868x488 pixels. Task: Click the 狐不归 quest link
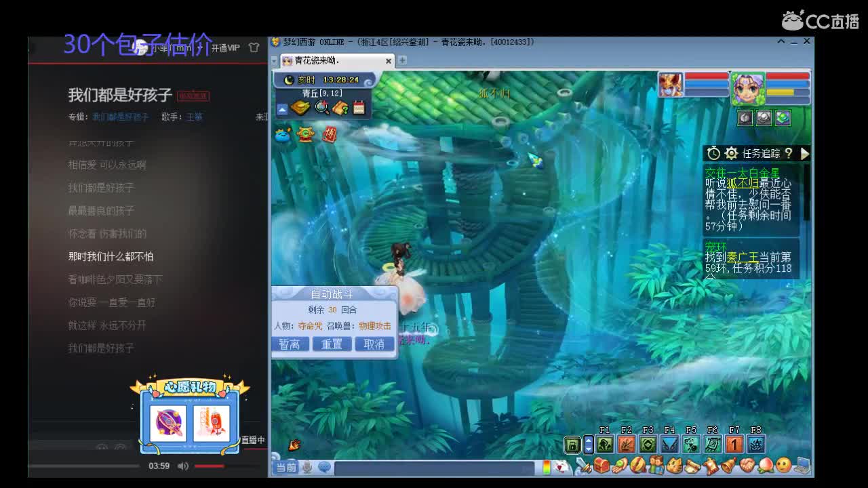point(743,183)
